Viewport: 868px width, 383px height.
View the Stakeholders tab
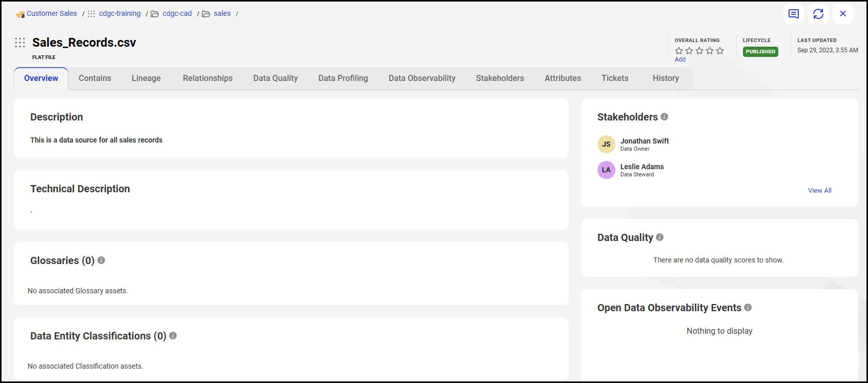coord(500,78)
